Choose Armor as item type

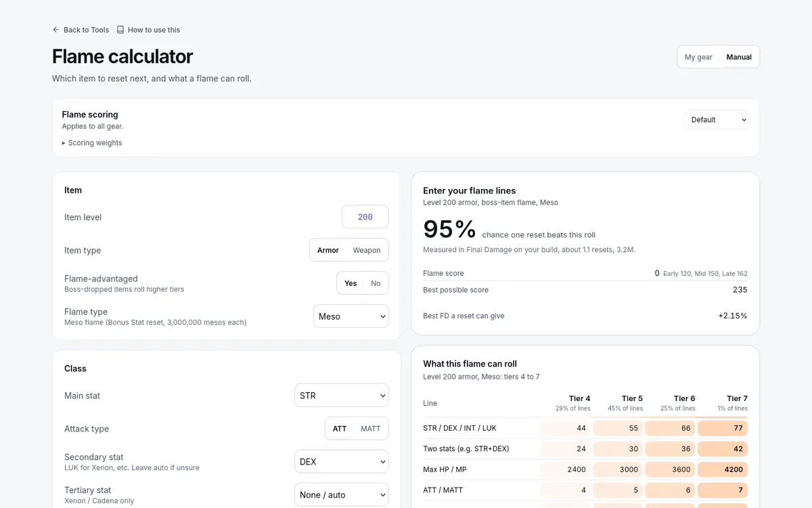point(328,250)
